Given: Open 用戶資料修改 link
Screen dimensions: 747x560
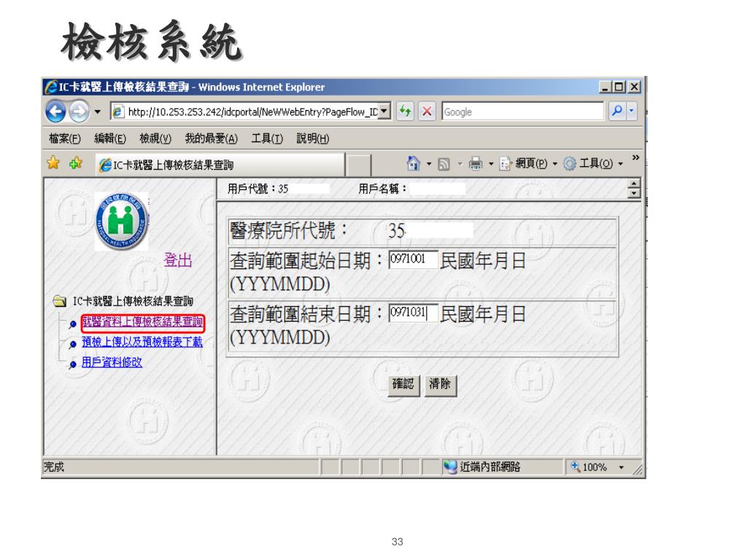Looking at the screenshot, I should (x=112, y=362).
